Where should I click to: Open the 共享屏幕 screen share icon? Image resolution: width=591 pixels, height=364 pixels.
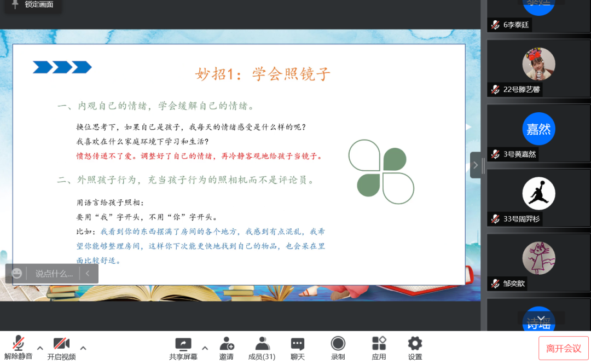coord(183,344)
